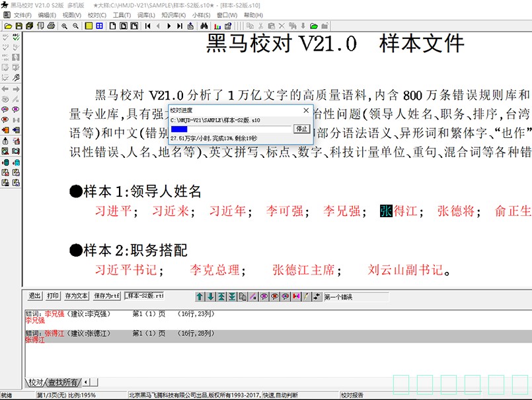532x400 pixels.
Task: Click the red text 刘云山副书记 in document
Action: coord(406,270)
